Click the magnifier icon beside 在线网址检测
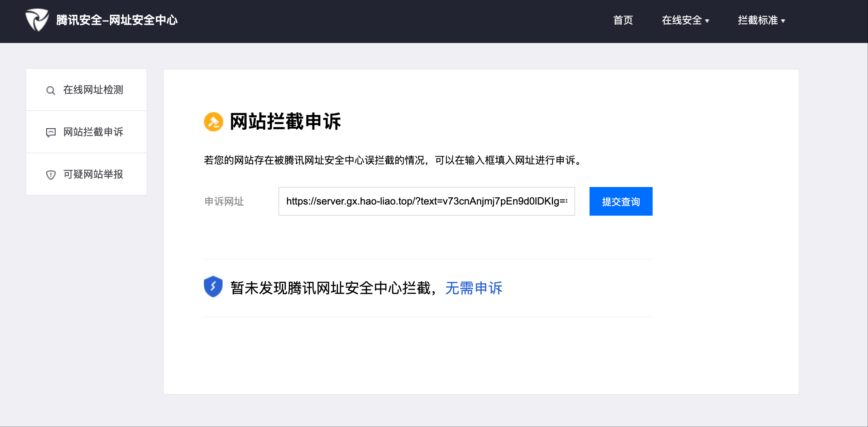This screenshot has height=427, width=868. coord(51,90)
